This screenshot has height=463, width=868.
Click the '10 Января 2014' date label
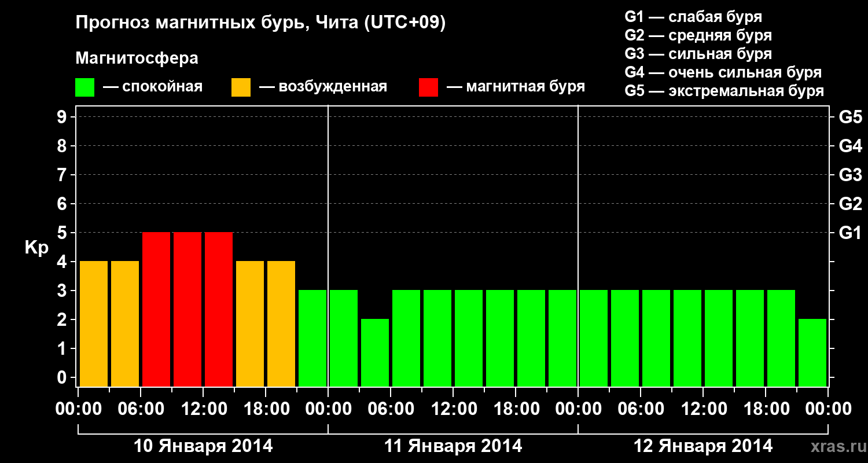[203, 446]
